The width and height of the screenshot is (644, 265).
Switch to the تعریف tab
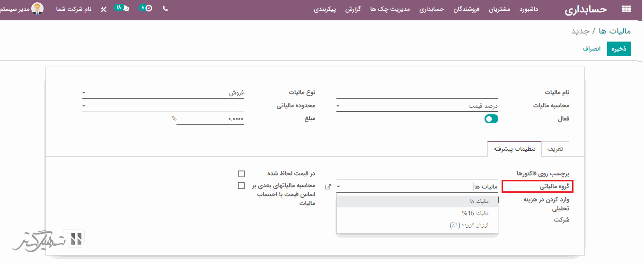[555, 149]
